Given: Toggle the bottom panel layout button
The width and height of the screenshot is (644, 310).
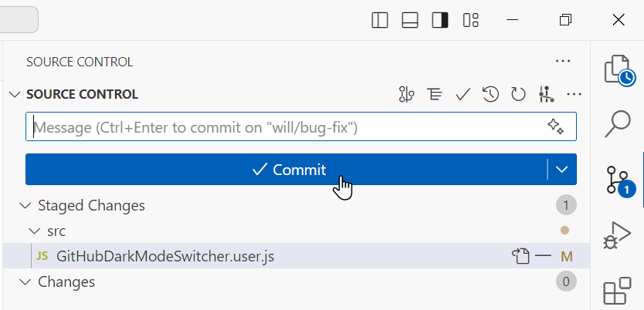Looking at the screenshot, I should 410,20.
